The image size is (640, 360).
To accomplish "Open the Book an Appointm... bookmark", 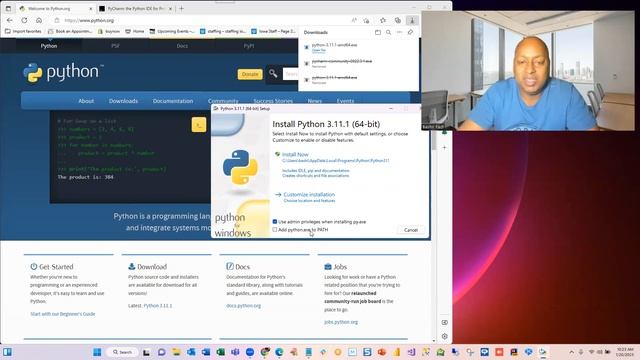I will (70, 31).
